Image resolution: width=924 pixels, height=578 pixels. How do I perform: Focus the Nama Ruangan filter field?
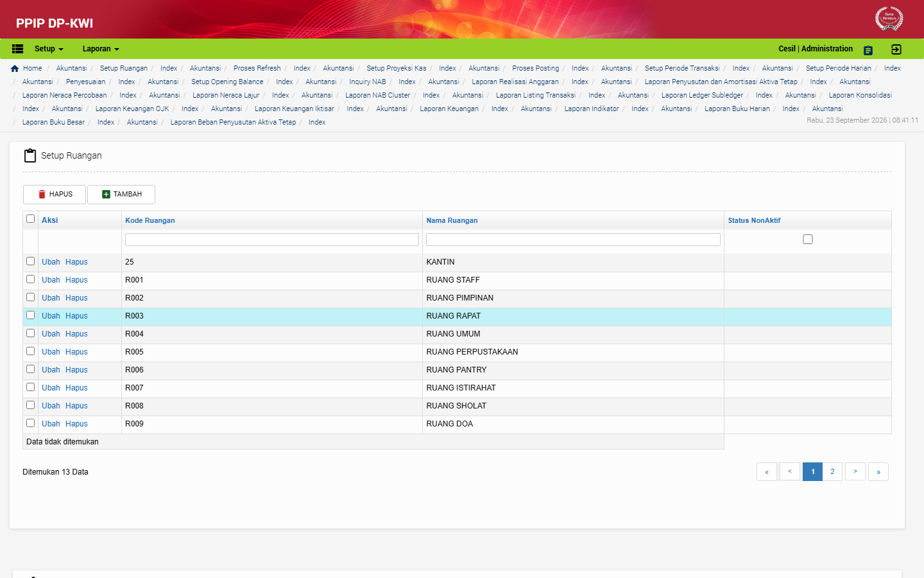click(x=573, y=240)
